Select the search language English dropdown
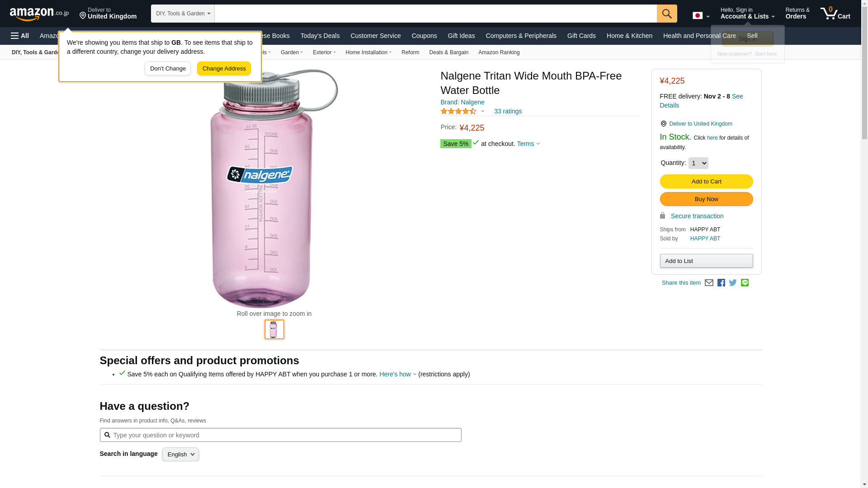868x488 pixels. coord(180,455)
